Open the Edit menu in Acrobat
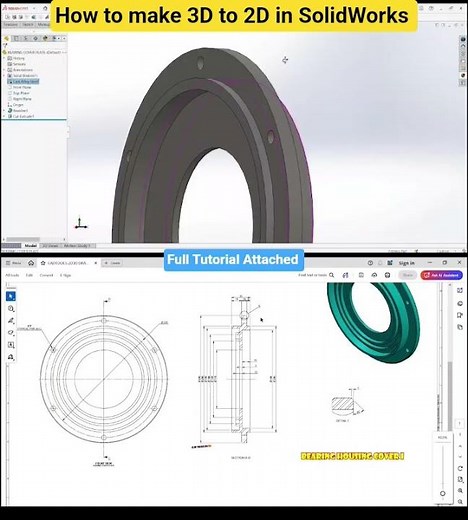This screenshot has height=520, width=468. (29, 275)
